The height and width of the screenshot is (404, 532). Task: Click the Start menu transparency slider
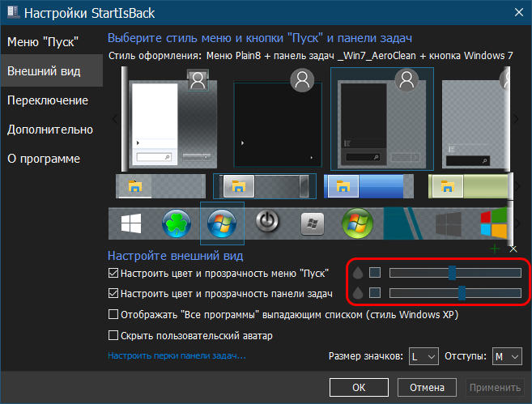click(455, 273)
